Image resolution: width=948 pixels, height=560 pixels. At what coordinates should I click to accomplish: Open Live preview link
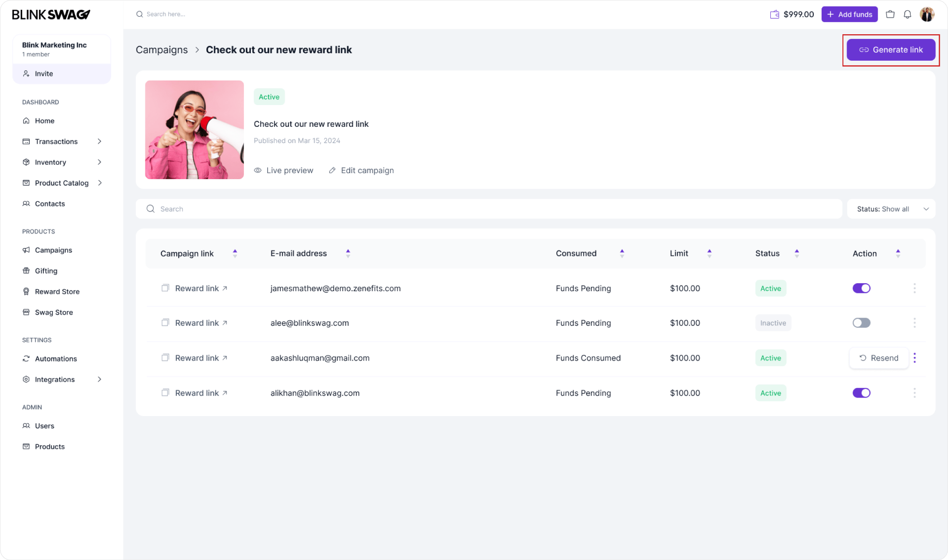(x=283, y=170)
